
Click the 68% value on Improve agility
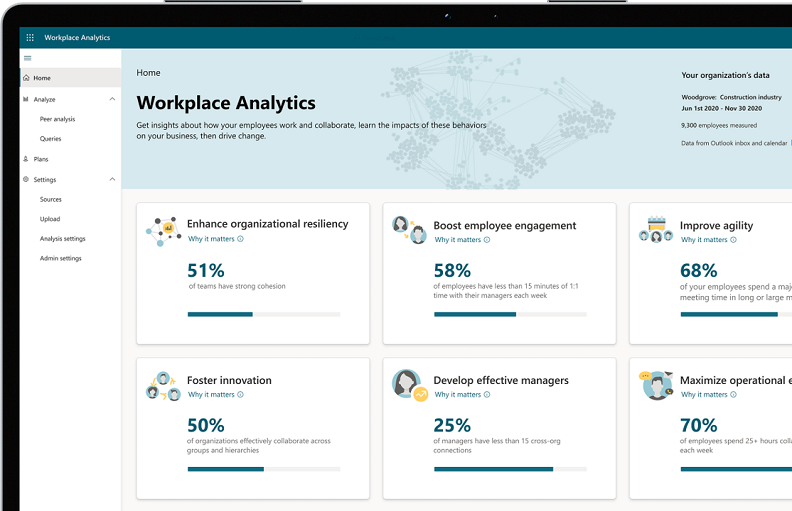pos(699,271)
